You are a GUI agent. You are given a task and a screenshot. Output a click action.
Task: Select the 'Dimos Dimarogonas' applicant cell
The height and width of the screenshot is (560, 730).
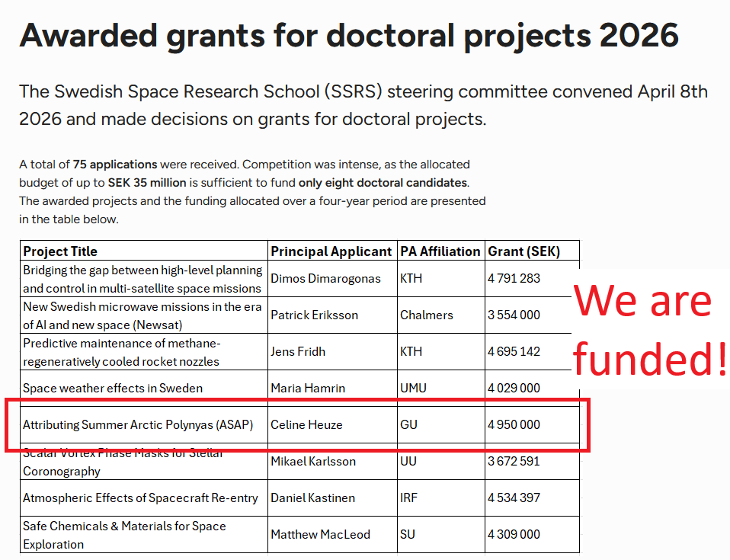click(x=325, y=279)
